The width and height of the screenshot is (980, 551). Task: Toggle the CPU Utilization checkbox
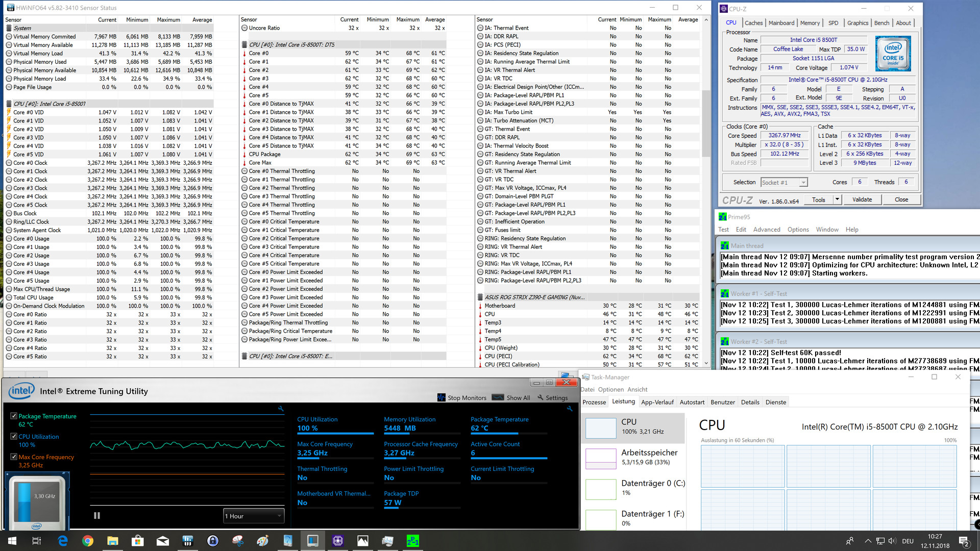click(x=14, y=436)
